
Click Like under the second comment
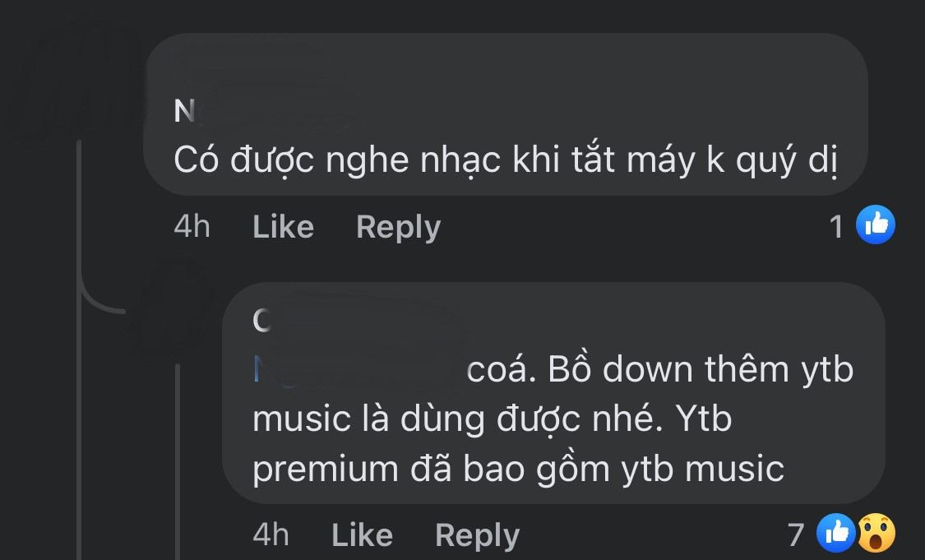361,534
